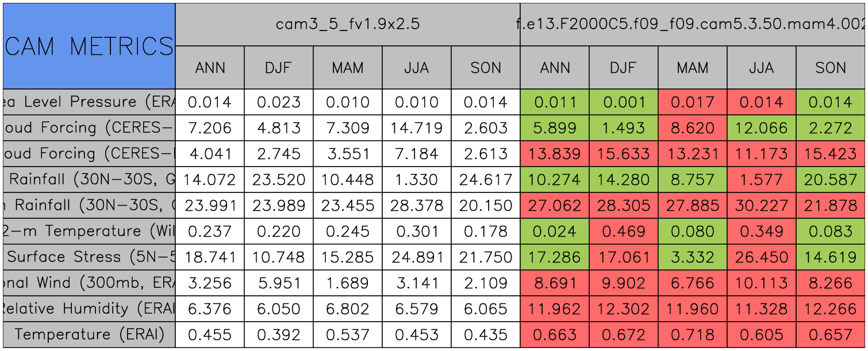Screen dimensions: 868x351
Task: Click the white cell showing 14.719
Action: pos(417,128)
